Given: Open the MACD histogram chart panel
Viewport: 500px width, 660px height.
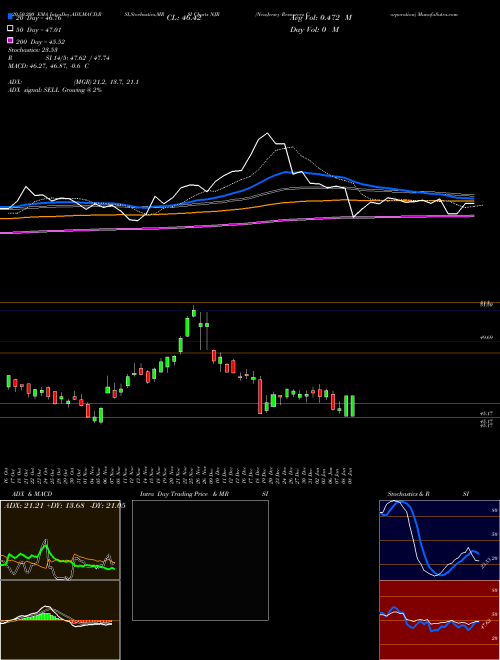Looking at the screenshot, I should tap(60, 620).
